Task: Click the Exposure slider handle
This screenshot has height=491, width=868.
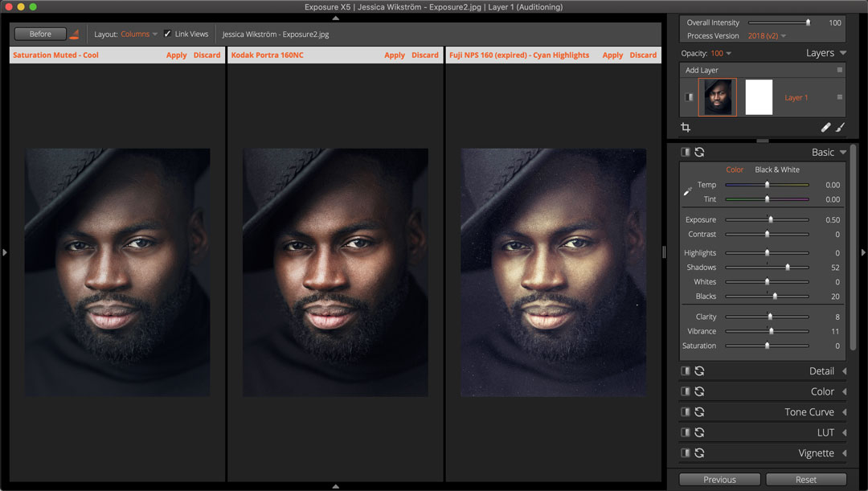Action: [771, 219]
